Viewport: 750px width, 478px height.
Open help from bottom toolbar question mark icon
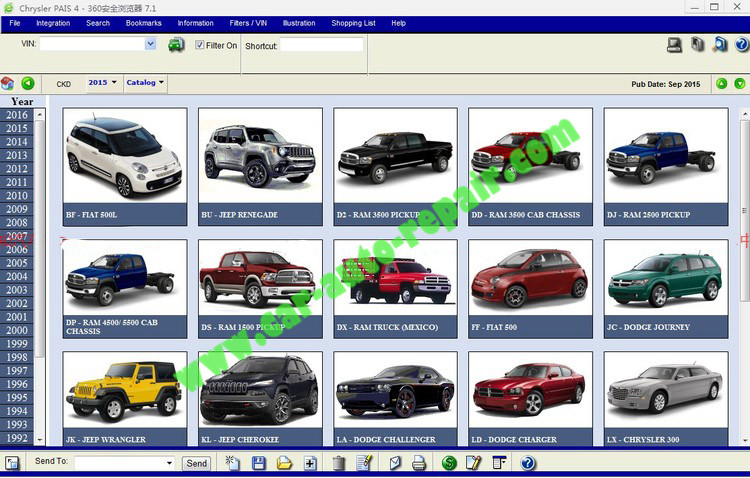point(528,463)
